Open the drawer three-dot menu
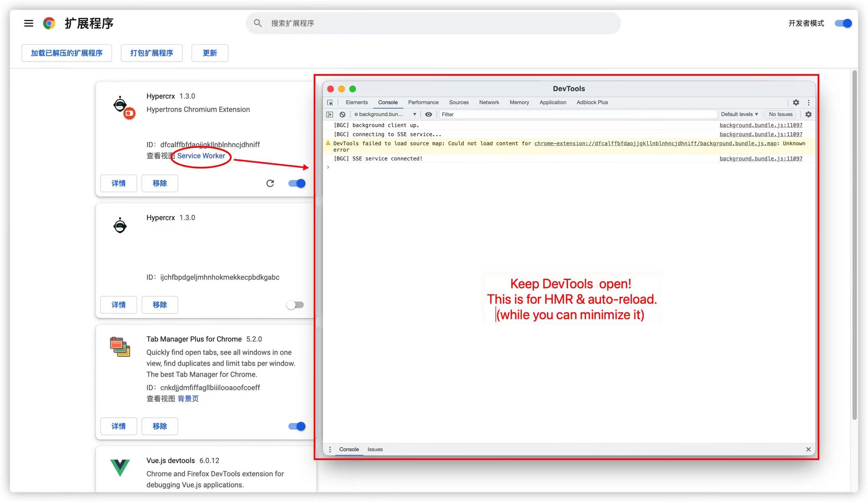 (330, 449)
